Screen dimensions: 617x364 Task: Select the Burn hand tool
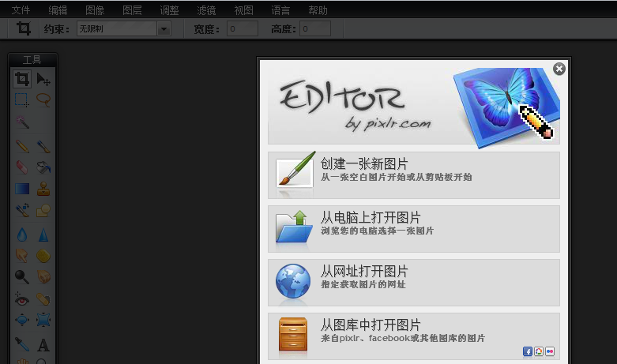coord(43,276)
